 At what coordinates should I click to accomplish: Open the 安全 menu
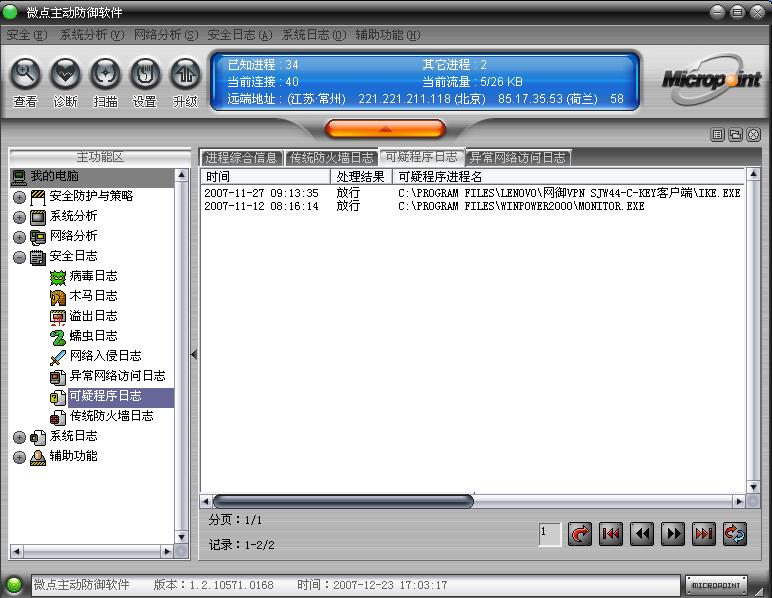pos(27,35)
